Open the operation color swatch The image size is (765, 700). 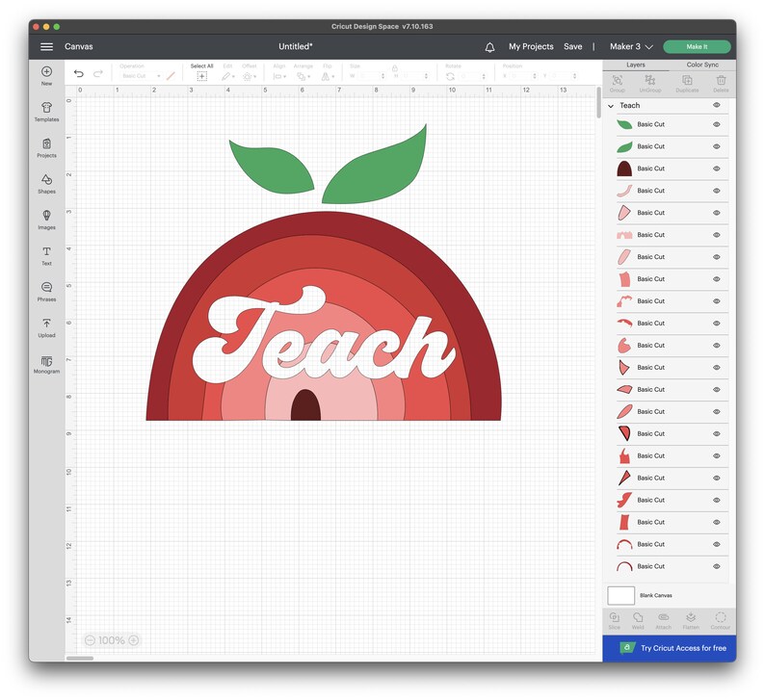tap(171, 76)
